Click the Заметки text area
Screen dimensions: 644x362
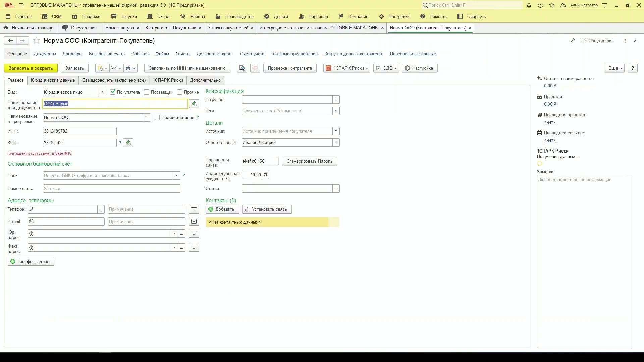tap(584, 262)
